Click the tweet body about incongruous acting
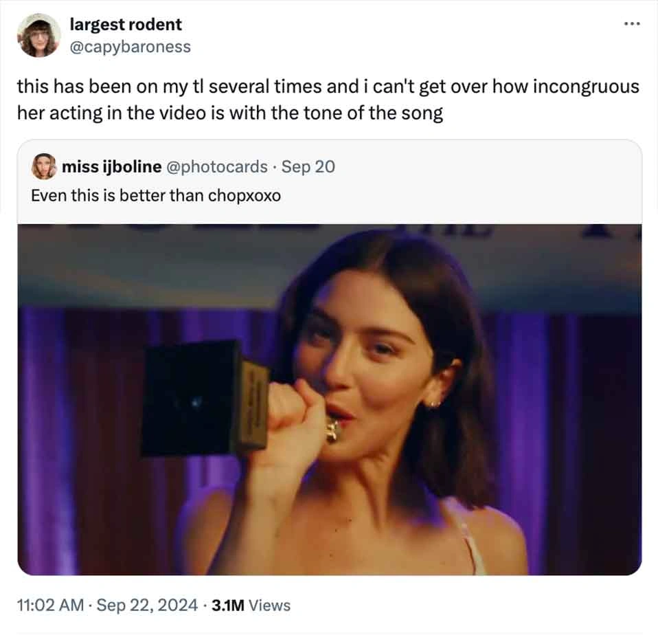Image resolution: width=658 pixels, height=644 pixels. [x=330, y=99]
